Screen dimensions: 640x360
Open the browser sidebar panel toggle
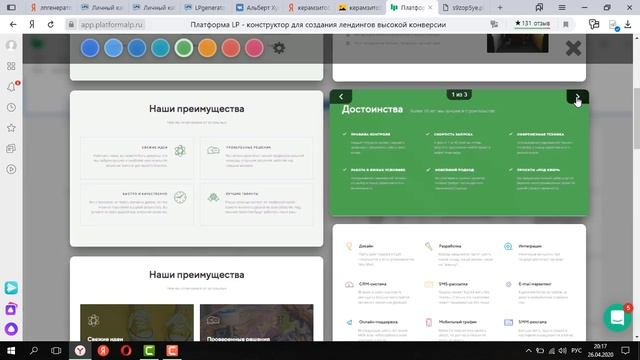pyautogui.click(x=11, y=7)
